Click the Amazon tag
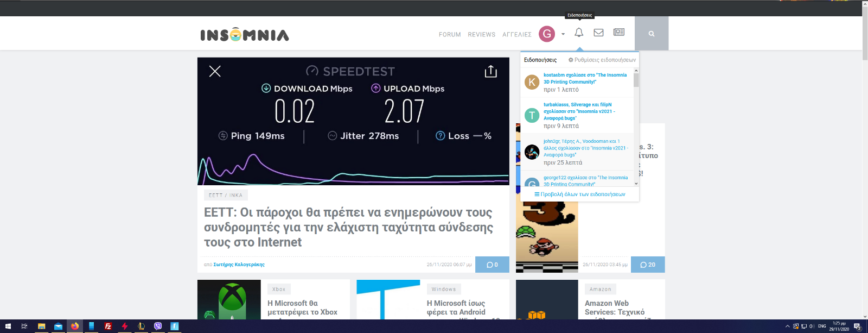This screenshot has height=333, width=868. [601, 289]
